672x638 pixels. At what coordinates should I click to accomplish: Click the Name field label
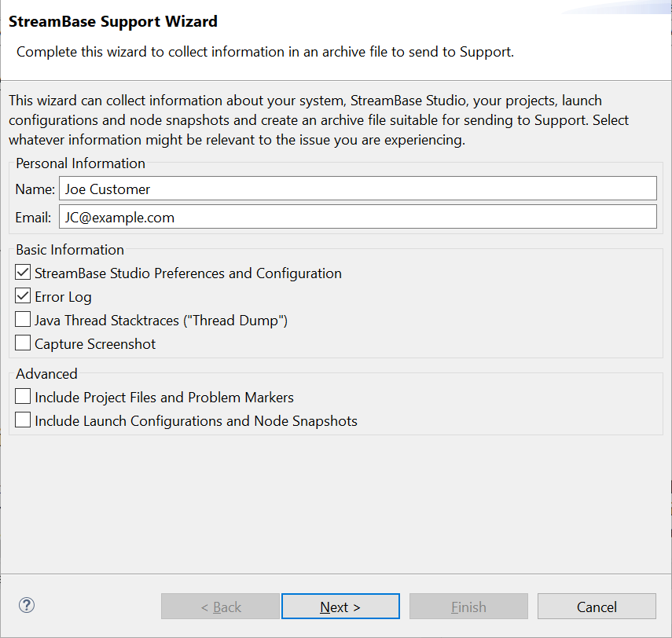point(35,189)
